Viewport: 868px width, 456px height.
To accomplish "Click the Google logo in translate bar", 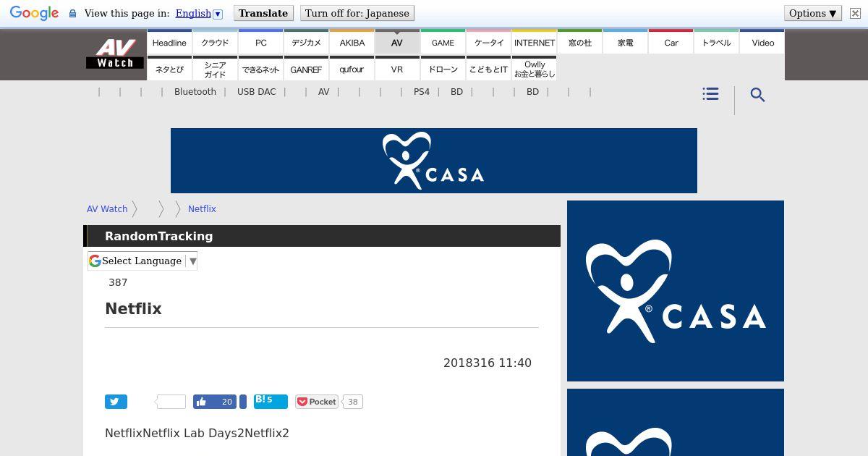I will pos(34,13).
